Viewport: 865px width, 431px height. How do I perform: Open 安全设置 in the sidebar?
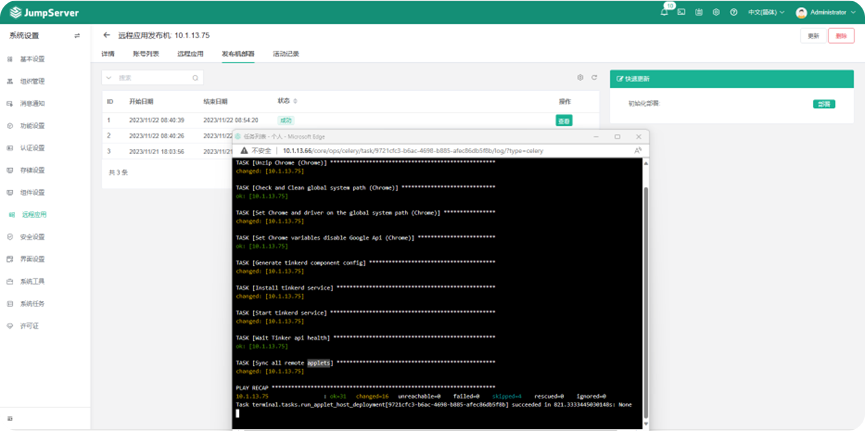33,237
